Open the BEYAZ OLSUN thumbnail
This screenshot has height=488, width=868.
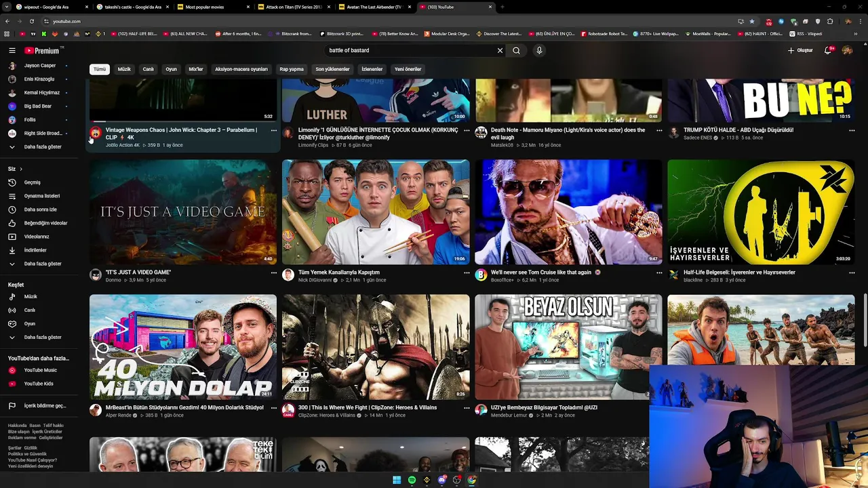[x=568, y=346]
